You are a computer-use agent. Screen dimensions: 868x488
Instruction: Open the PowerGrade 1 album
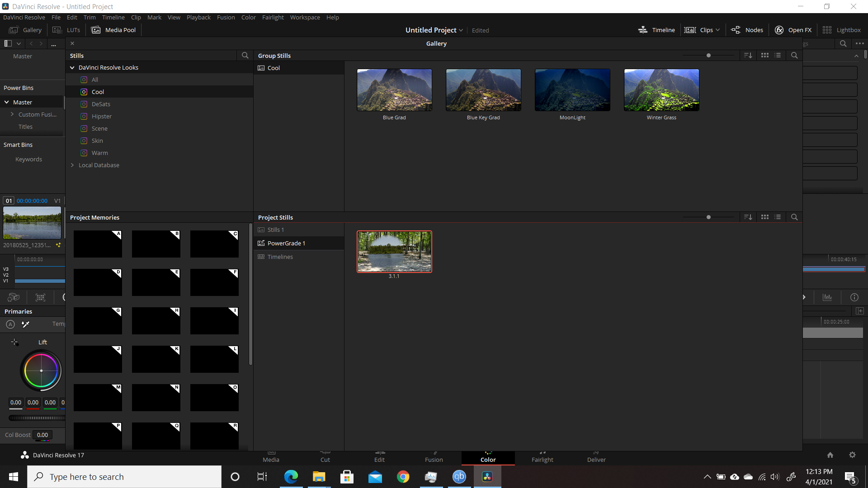[x=299, y=243]
